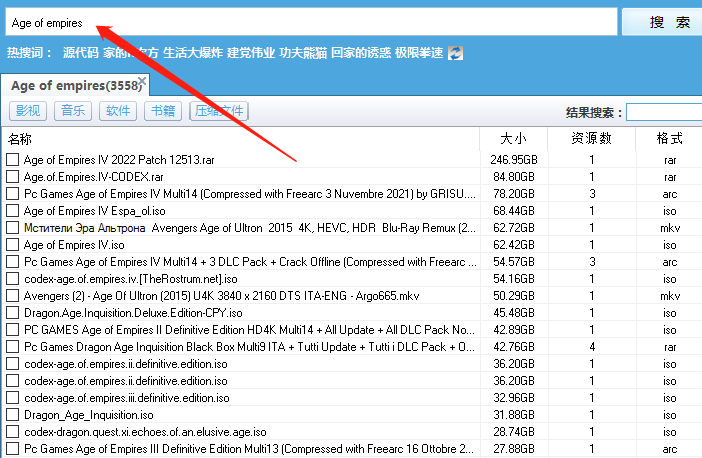Filter results by 书籍
The height and width of the screenshot is (458, 702).
coord(163,111)
